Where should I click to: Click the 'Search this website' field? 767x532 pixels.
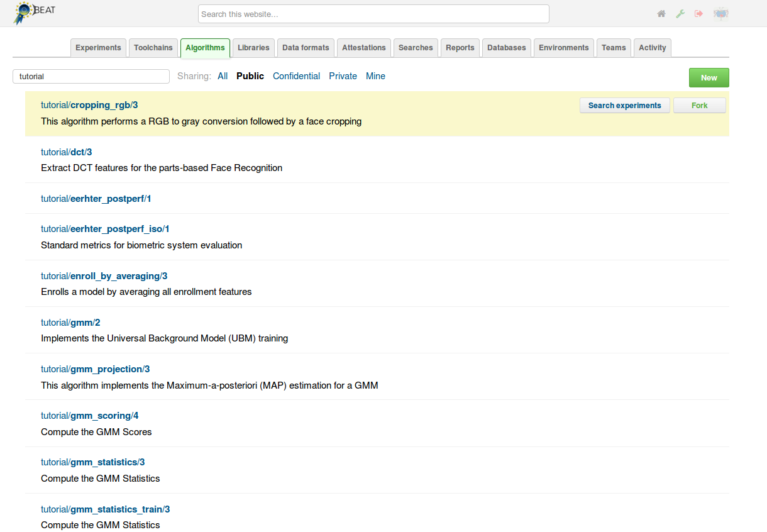373,14
